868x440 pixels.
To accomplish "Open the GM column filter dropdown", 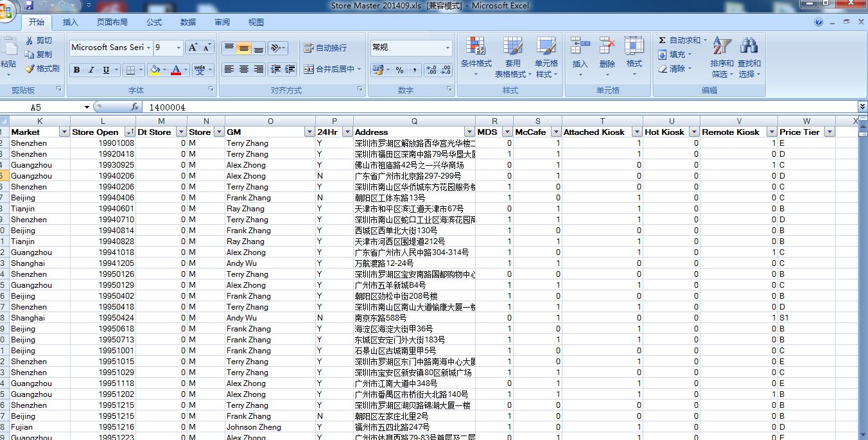I will (309, 132).
